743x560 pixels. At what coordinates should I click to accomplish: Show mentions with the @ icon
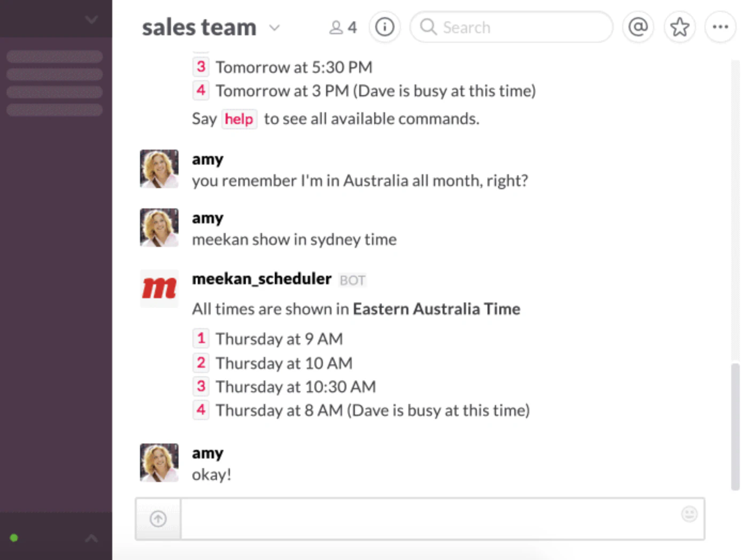(x=638, y=27)
